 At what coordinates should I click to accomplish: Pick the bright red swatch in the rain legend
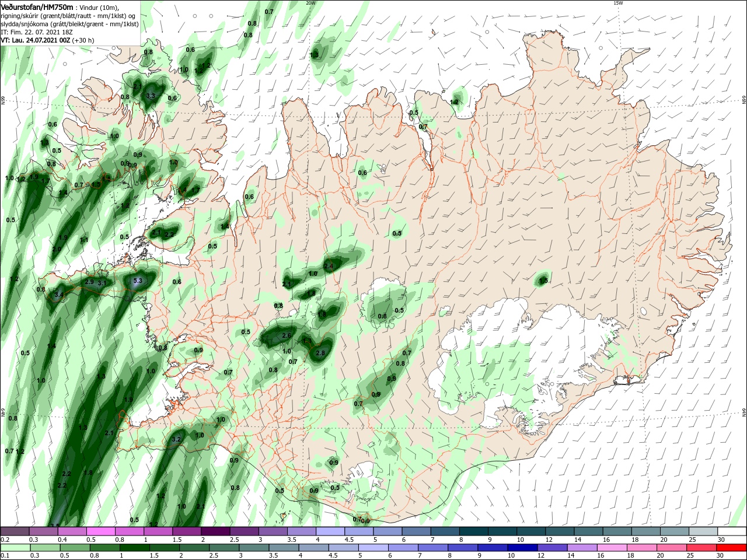[x=732, y=548]
